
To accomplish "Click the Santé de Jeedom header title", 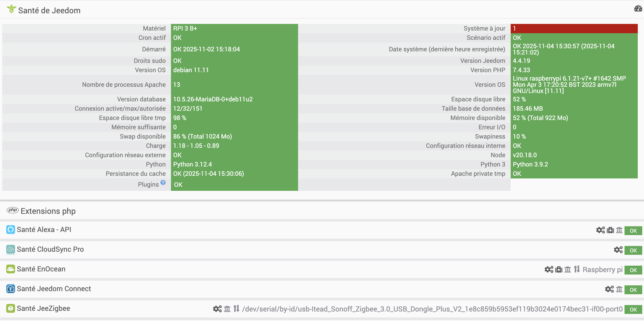I will 49,10.
